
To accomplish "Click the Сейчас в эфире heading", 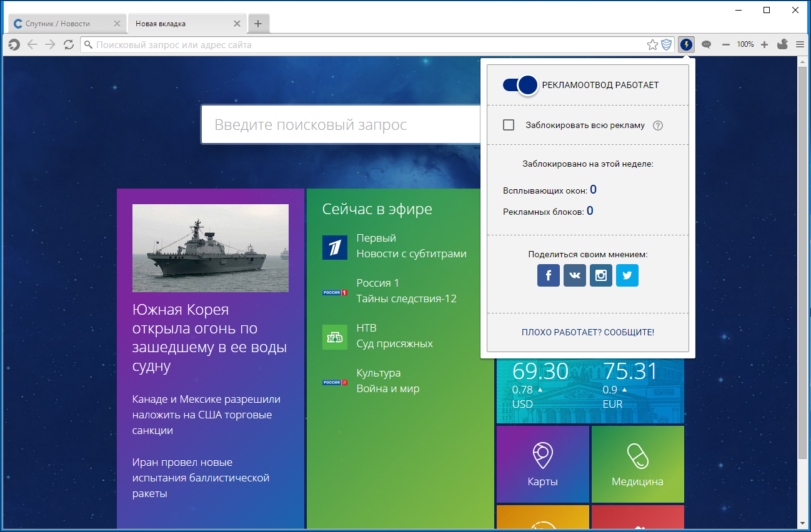I will click(377, 209).
